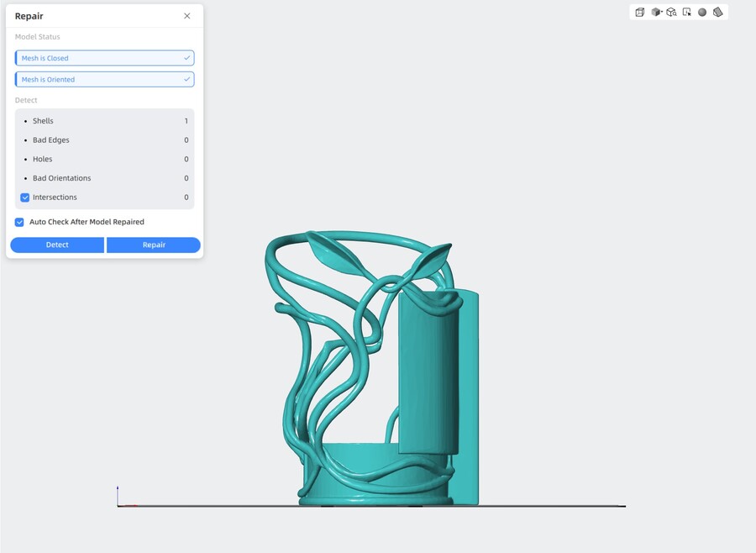This screenshot has width=756, height=553.
Task: Click the tilted plane icon in toolbar
Action: tap(718, 12)
